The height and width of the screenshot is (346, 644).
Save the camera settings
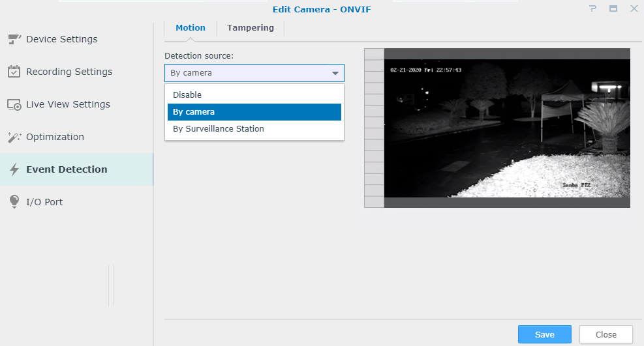[x=544, y=334]
